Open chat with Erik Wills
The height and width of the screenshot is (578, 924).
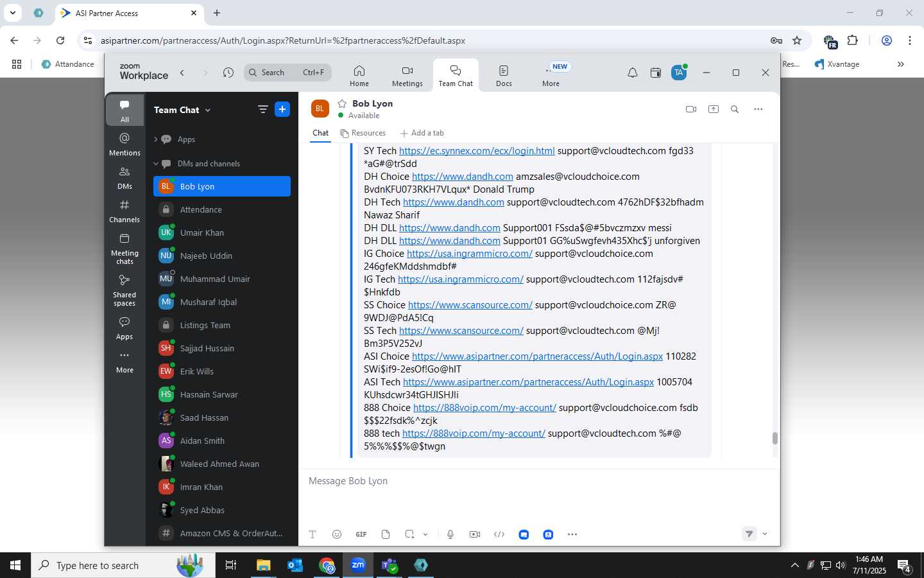coord(222,371)
